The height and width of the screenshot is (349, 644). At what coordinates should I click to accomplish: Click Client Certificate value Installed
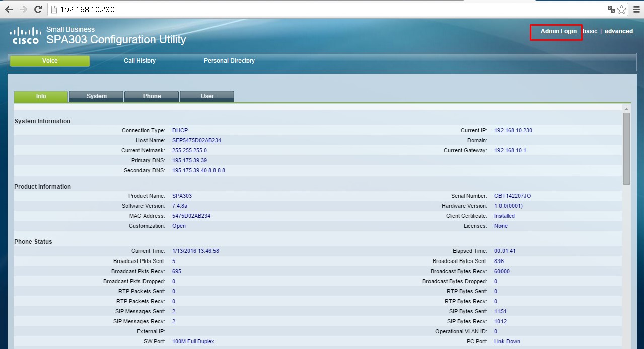point(504,216)
